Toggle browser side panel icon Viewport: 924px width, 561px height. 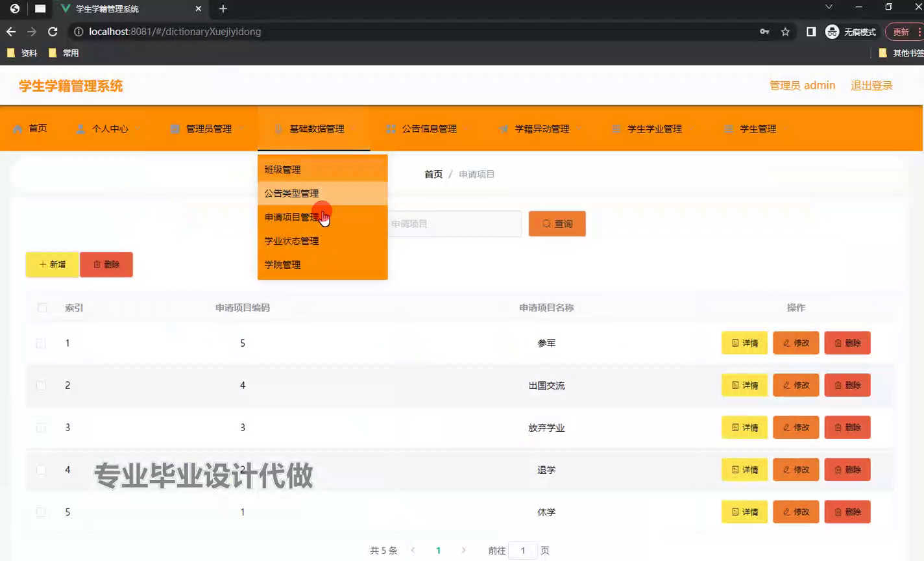coord(811,32)
